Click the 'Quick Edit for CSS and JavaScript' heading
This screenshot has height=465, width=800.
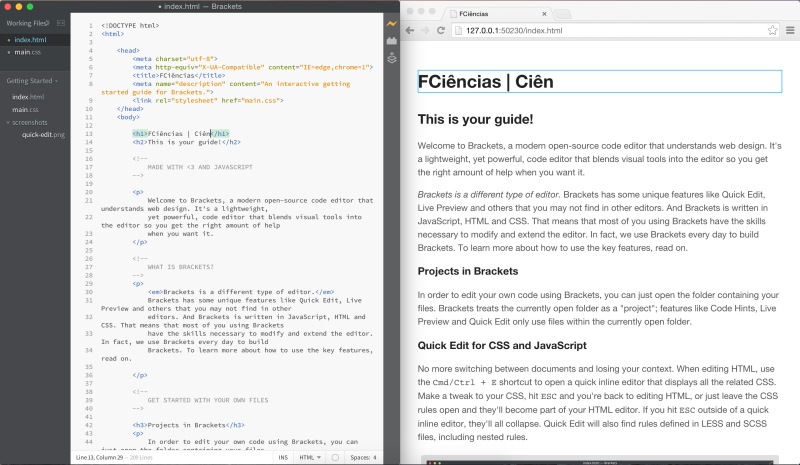click(502, 346)
